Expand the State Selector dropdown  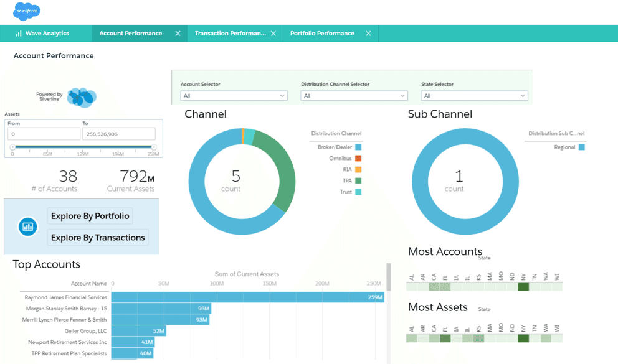474,95
